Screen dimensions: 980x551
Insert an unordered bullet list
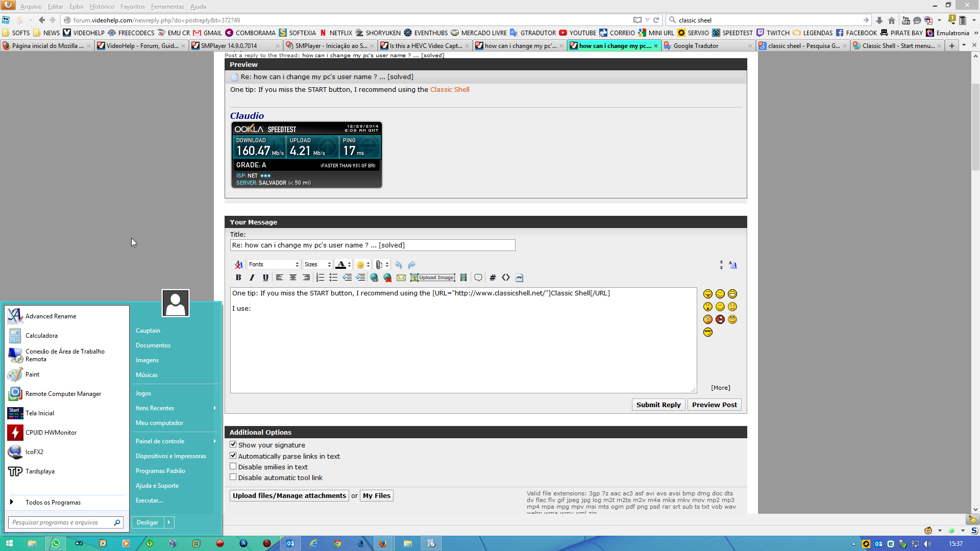(333, 278)
